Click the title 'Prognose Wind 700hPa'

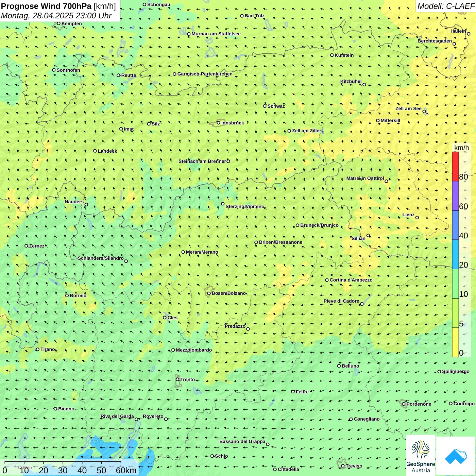tap(46, 6)
